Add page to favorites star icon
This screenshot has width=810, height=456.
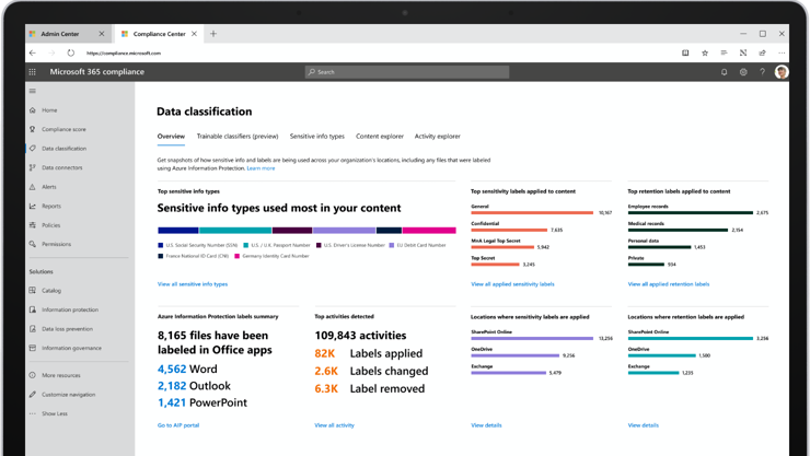point(705,53)
